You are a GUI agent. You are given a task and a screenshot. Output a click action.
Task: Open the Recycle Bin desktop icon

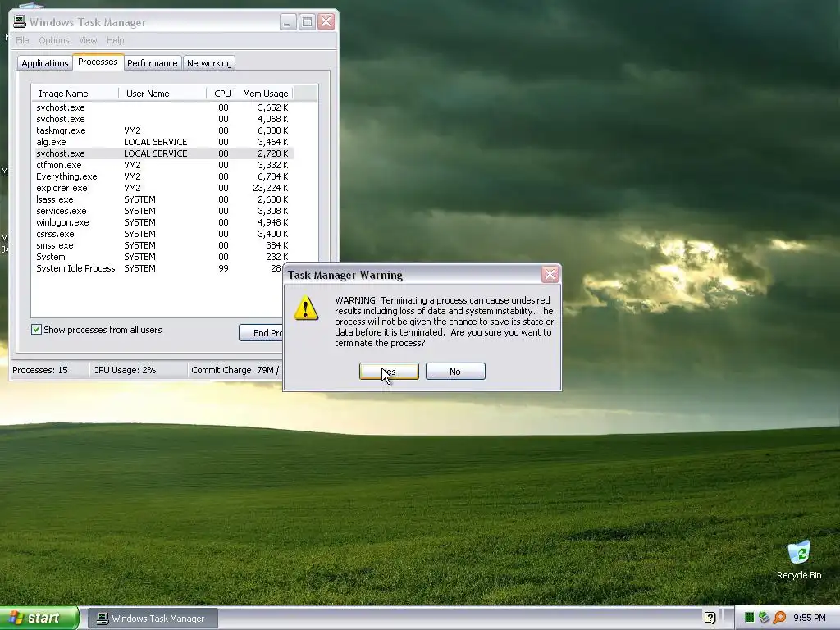click(x=799, y=559)
